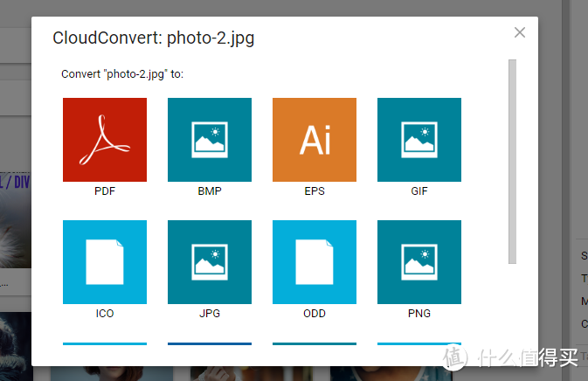Choose the PDF conversion tile

pyautogui.click(x=105, y=140)
